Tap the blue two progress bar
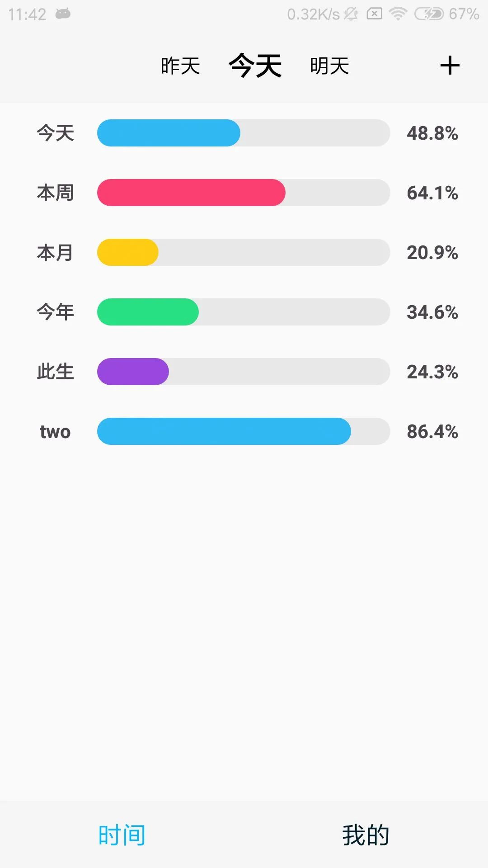Viewport: 488px width, 868px height. [x=243, y=431]
